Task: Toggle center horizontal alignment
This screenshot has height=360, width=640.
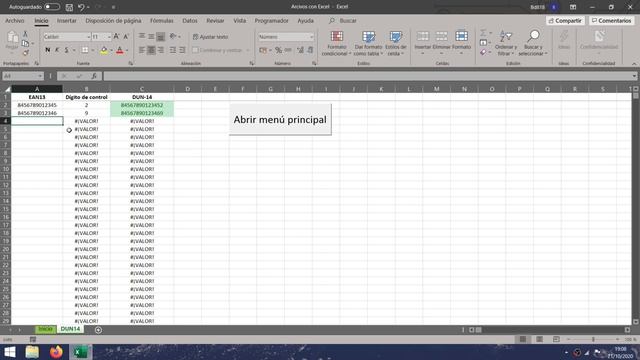Action: coord(151,50)
